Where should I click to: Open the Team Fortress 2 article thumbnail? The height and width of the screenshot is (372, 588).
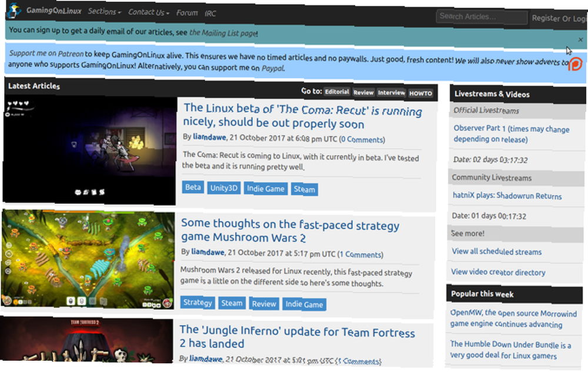tap(86, 340)
